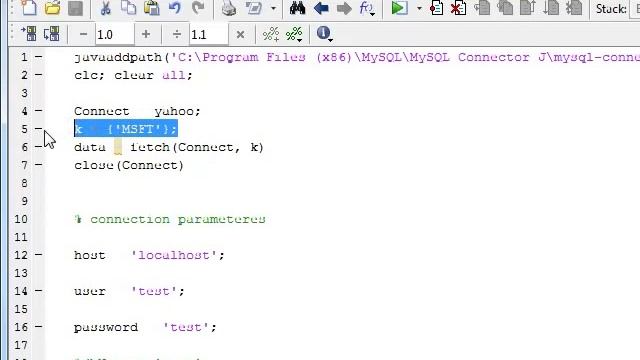Copy the selected code
640x360 pixels.
pos(129,8)
